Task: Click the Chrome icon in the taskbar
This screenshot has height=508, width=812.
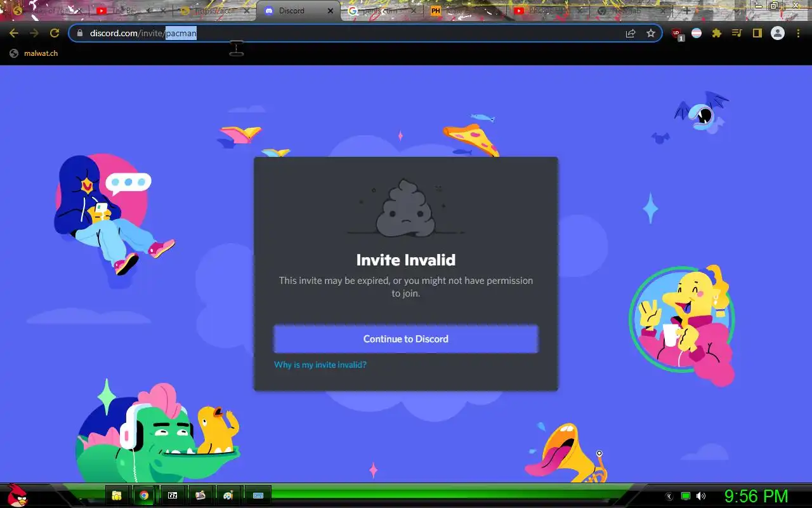Action: tap(145, 495)
